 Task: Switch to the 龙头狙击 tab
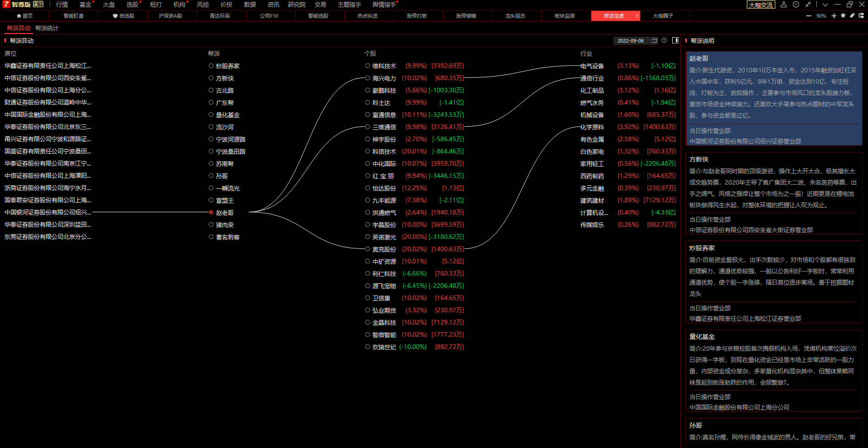[x=515, y=16]
